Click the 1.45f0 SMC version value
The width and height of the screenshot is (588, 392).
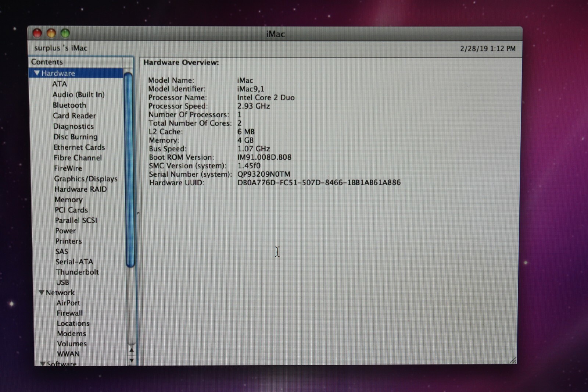(x=249, y=165)
